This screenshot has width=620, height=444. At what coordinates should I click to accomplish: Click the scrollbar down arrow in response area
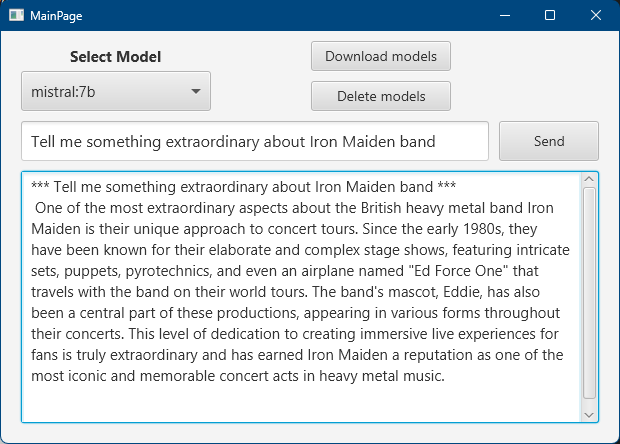[589, 413]
